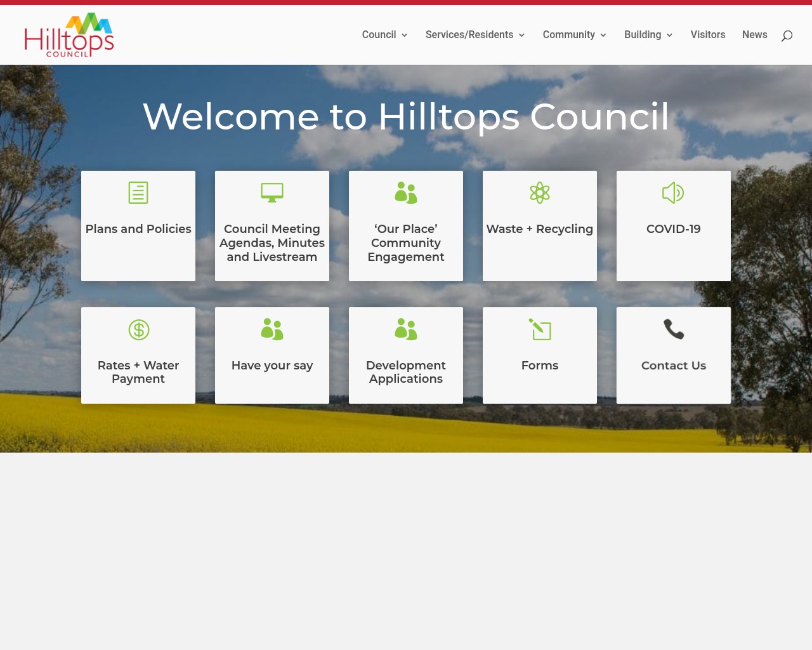This screenshot has width=812, height=650.
Task: Click the people icon above Have your say
Action: [x=272, y=329]
